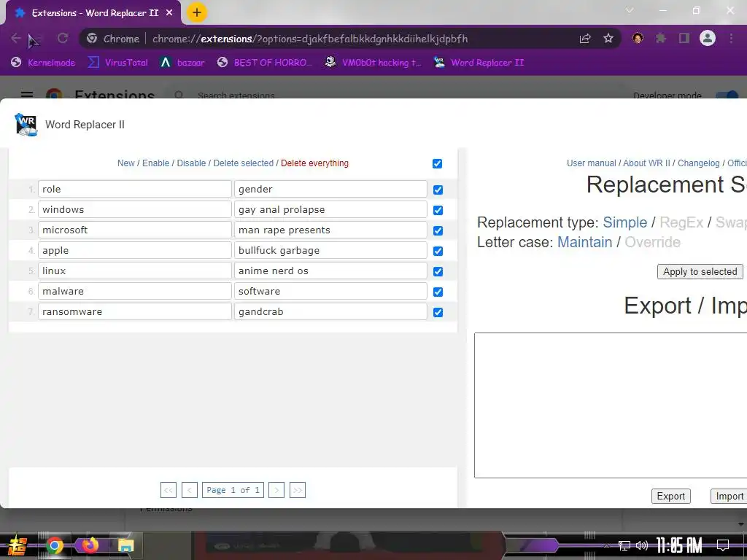Click the Apply to selected button
The height and width of the screenshot is (560, 747).
[700, 271]
